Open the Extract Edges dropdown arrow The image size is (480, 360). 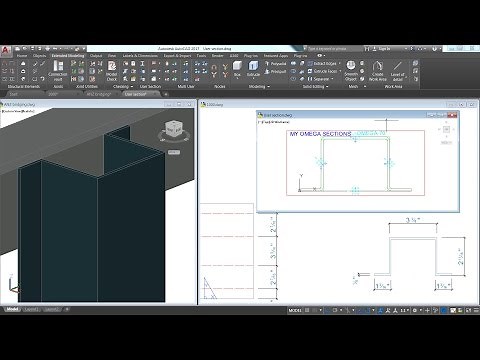coord(340,63)
